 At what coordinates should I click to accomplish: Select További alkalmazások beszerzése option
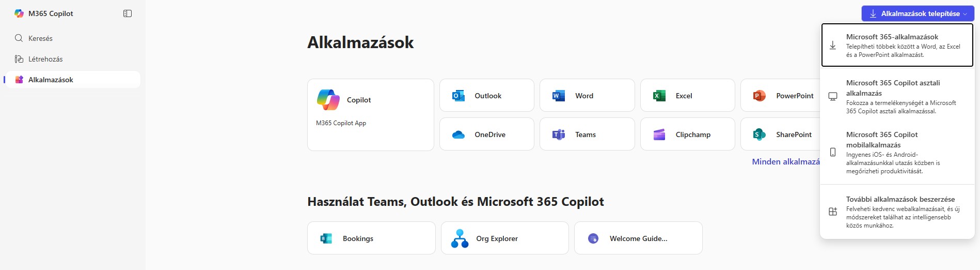897,212
